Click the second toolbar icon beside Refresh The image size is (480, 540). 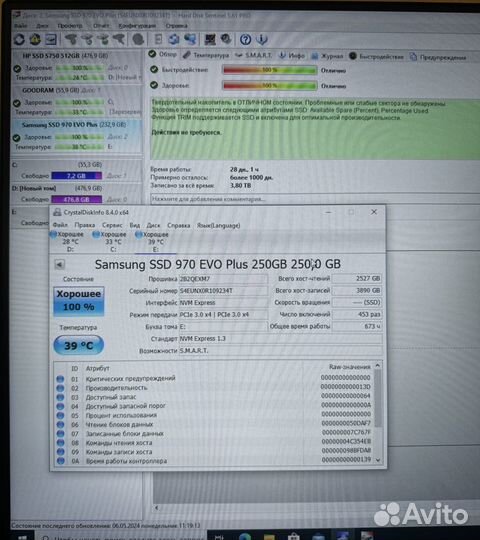[35, 40]
